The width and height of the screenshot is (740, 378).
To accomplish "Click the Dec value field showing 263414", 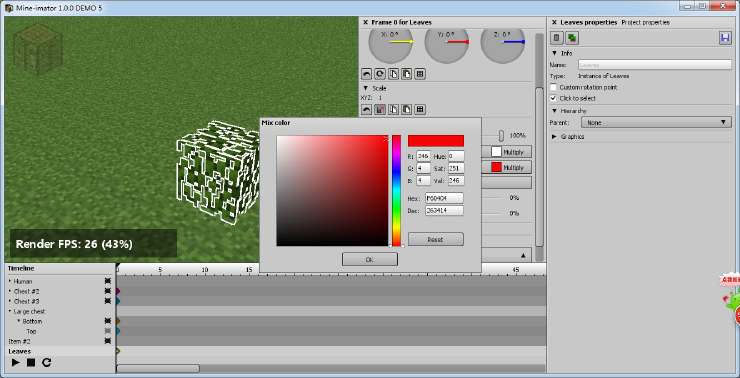I will coord(444,210).
